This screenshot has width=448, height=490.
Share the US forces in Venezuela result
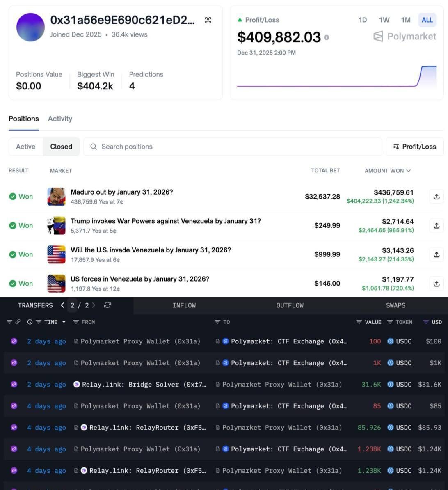(x=437, y=284)
